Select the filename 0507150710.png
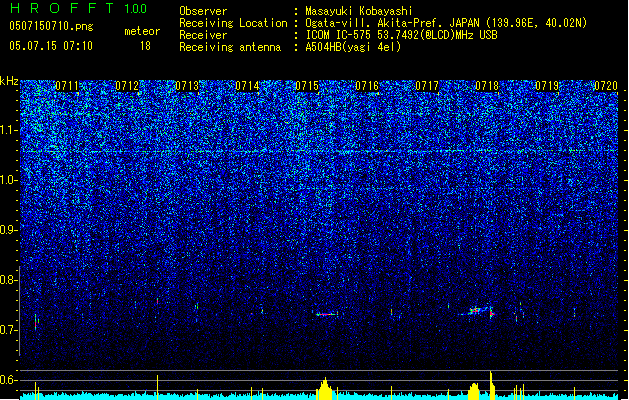629x400 pixels. pos(51,26)
